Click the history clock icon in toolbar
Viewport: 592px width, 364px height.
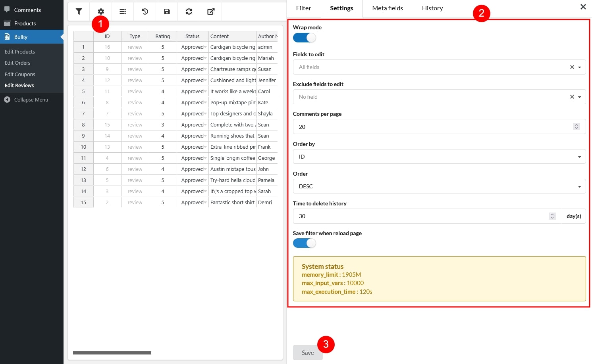point(145,11)
